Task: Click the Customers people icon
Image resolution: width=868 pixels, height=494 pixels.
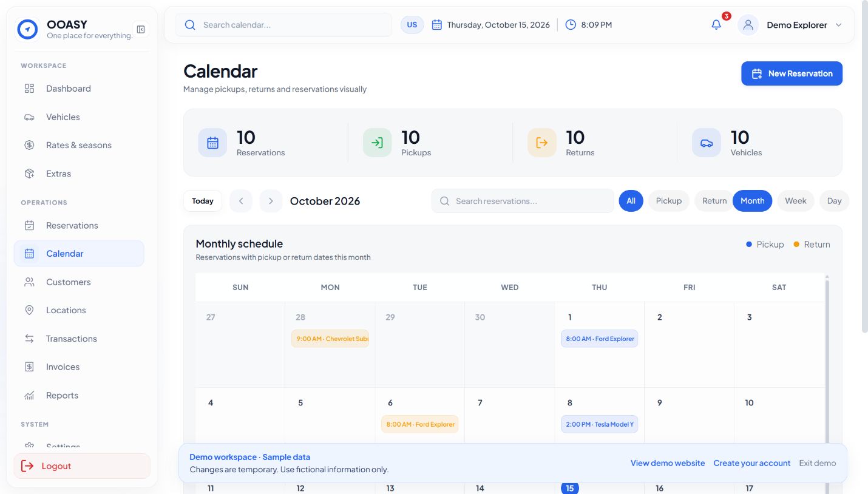Action: pyautogui.click(x=29, y=282)
